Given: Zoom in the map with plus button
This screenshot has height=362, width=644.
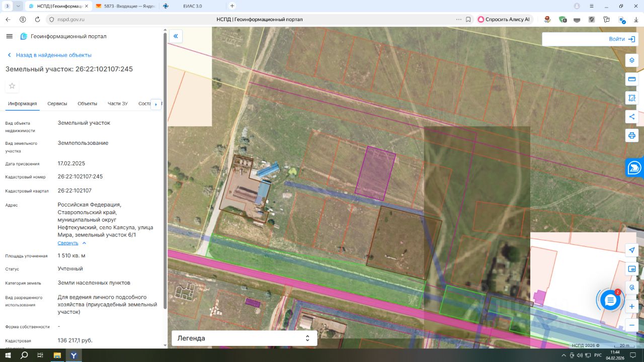Looking at the screenshot, I should (x=632, y=306).
